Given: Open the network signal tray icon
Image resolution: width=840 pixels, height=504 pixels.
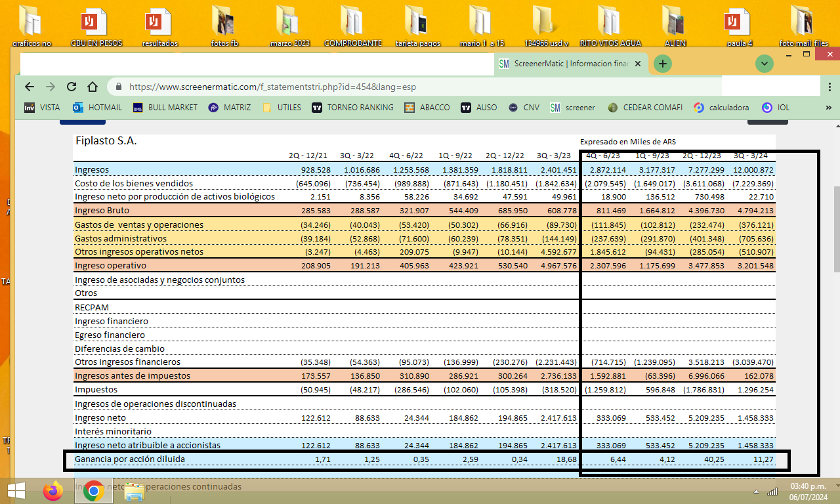Looking at the screenshot, I should pyautogui.click(x=772, y=491).
